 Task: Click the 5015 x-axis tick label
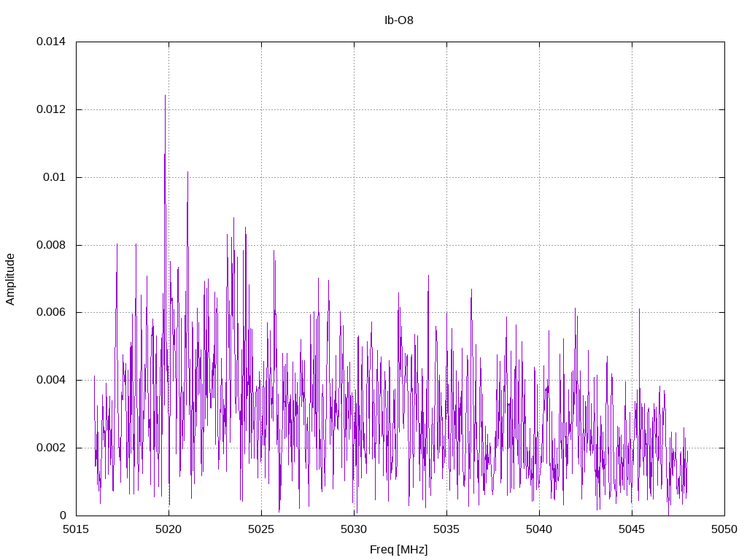coord(76,529)
